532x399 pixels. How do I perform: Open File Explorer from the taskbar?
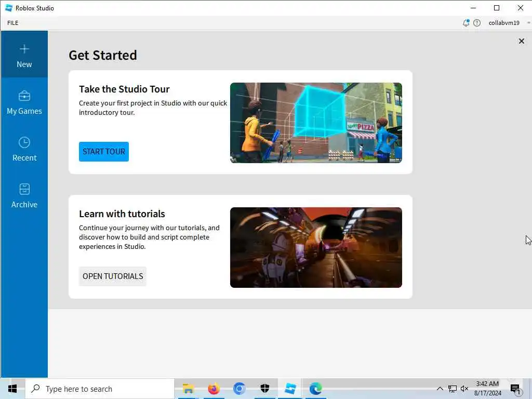pyautogui.click(x=188, y=389)
